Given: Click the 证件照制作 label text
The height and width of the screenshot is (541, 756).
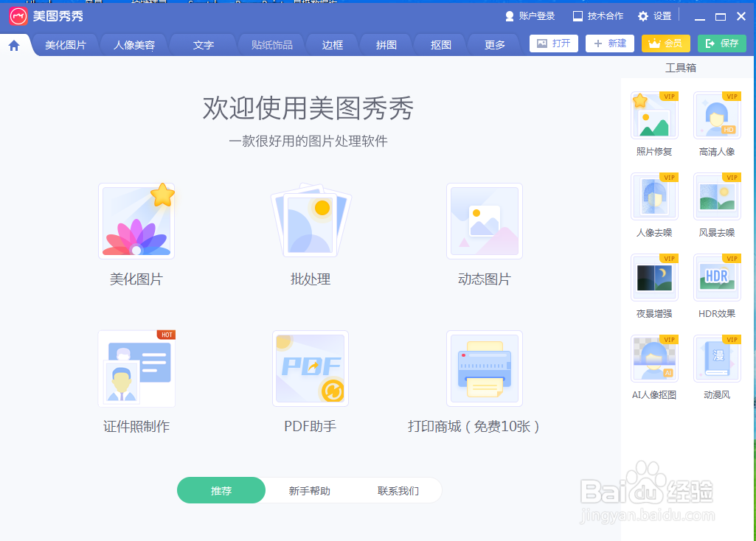Looking at the screenshot, I should 136,426.
